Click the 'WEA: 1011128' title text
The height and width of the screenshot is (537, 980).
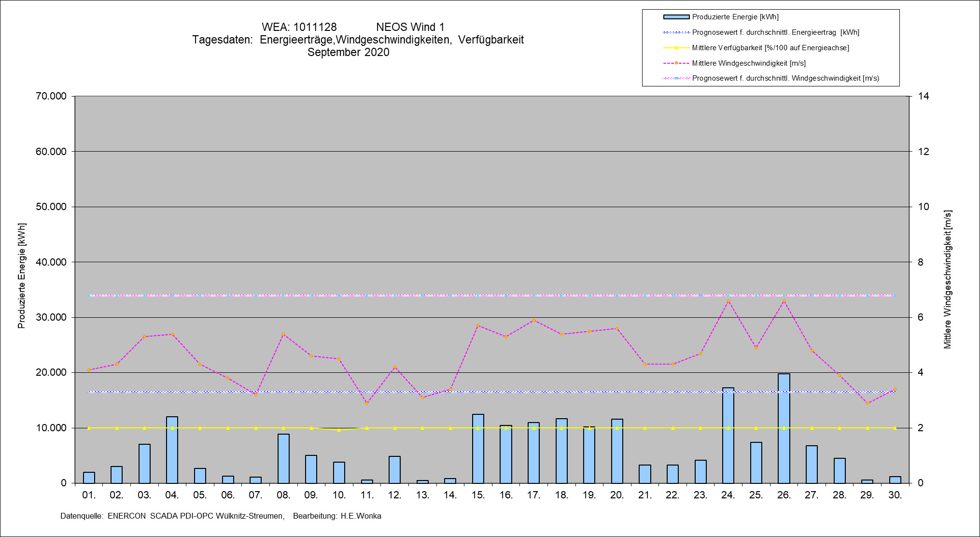click(x=299, y=27)
